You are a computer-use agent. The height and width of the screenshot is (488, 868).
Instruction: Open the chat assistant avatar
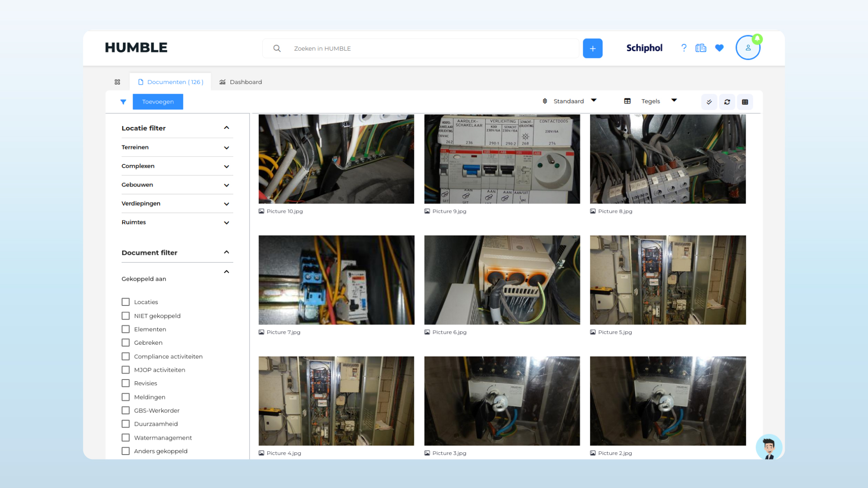coord(769,446)
